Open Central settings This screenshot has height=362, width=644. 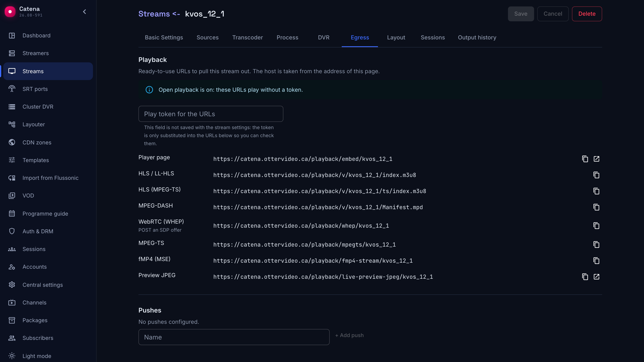coord(48,285)
